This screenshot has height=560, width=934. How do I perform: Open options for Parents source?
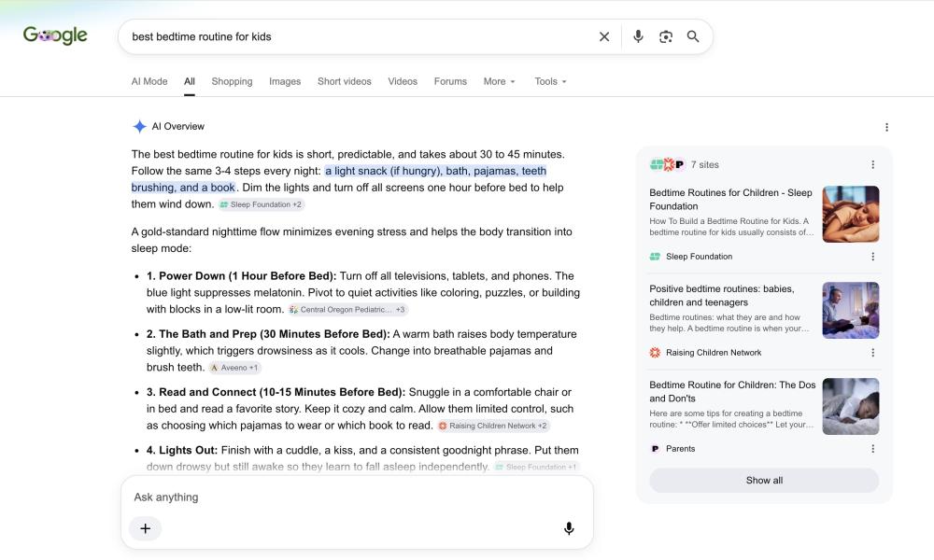pos(872,449)
